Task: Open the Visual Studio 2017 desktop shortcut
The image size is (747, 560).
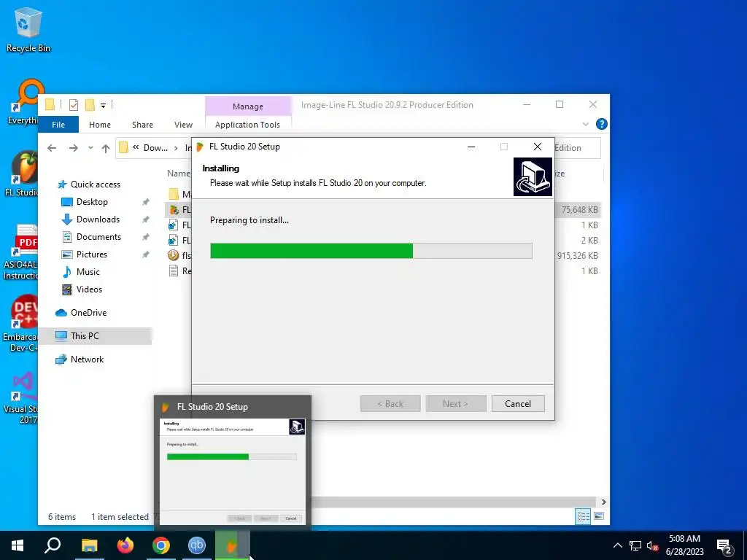Action: [x=21, y=397]
